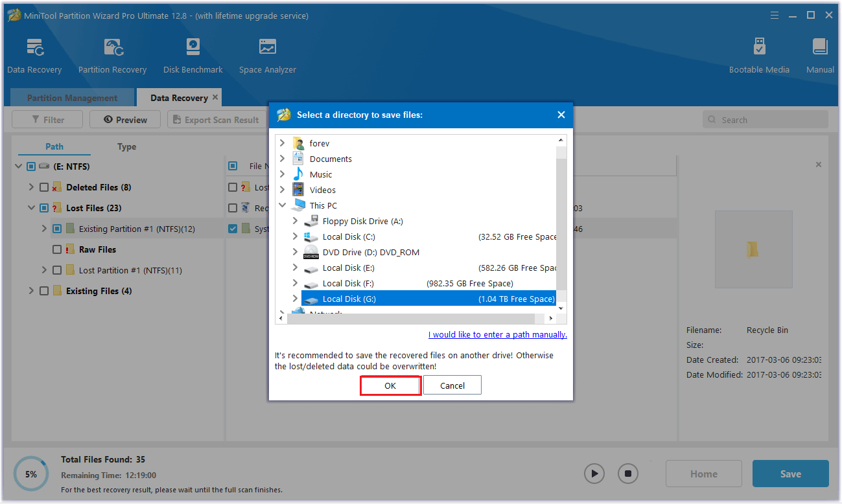This screenshot has height=504, width=842.
Task: Click the folder thumbnail preview
Action: [753, 249]
